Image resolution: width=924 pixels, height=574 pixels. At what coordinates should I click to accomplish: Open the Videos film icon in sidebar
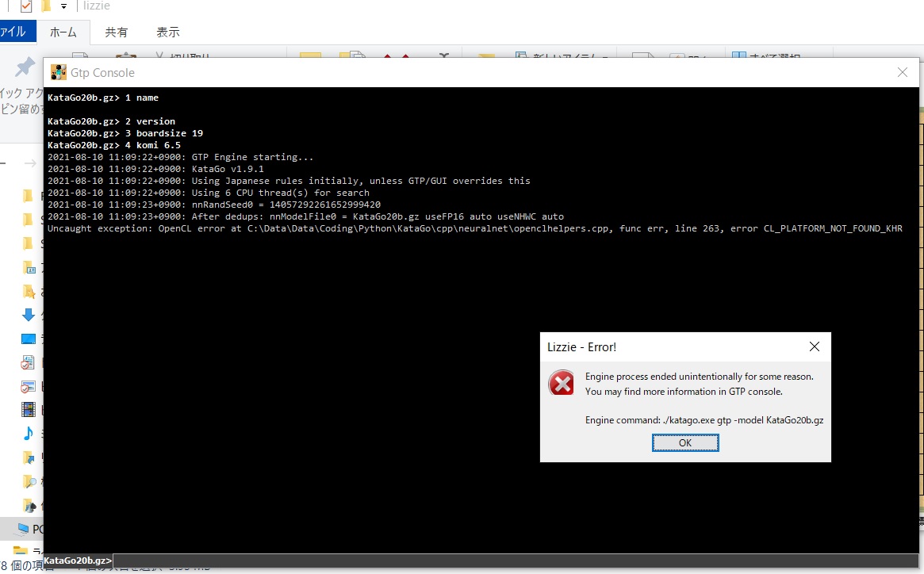point(29,410)
